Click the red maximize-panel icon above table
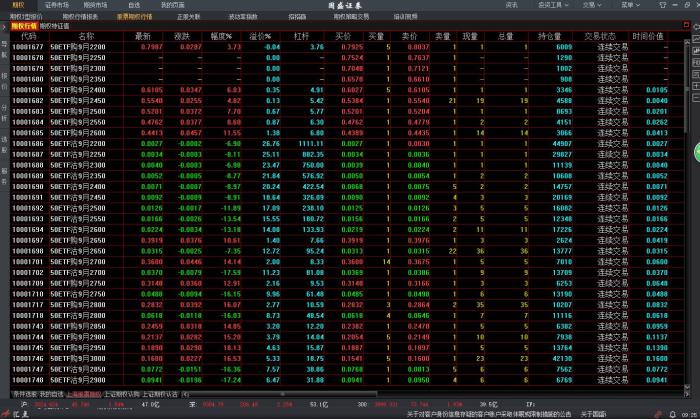Image resolution: width=700 pixels, height=419 pixels. click(686, 25)
